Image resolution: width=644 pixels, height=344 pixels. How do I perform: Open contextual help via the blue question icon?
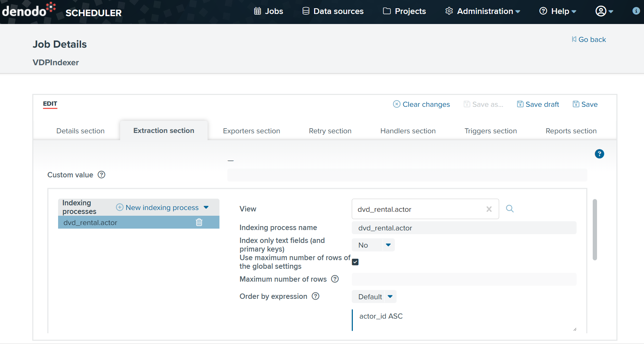pyautogui.click(x=599, y=154)
